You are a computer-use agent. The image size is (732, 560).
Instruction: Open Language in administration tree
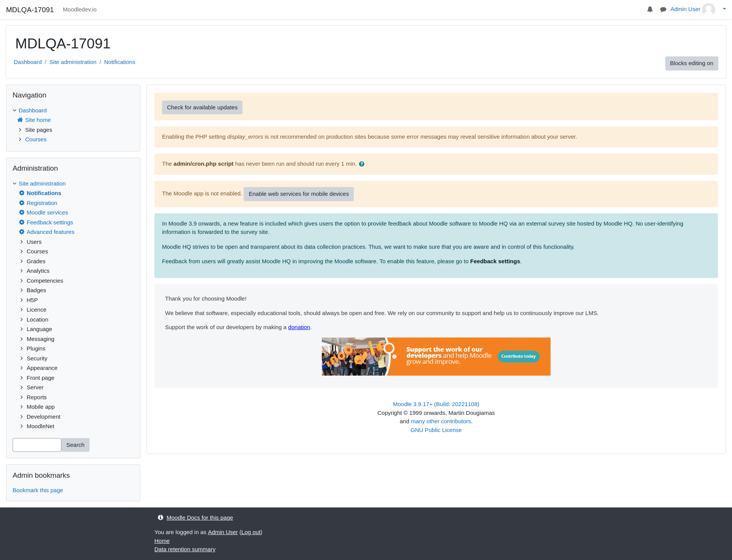(39, 329)
